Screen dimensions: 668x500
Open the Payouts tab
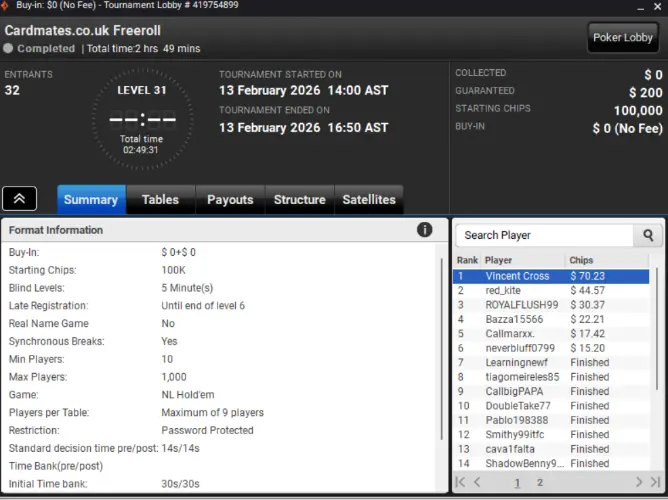(x=230, y=199)
